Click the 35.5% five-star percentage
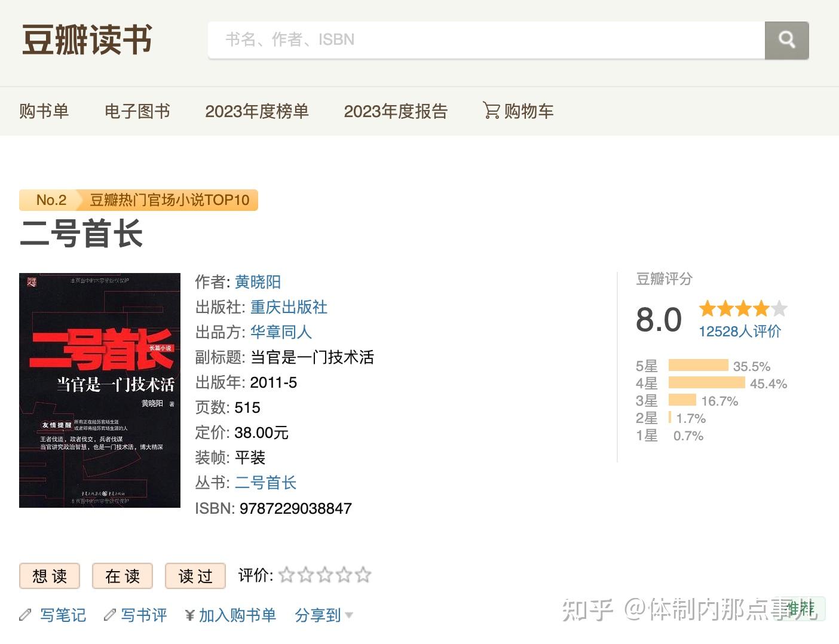839x644 pixels. [752, 366]
